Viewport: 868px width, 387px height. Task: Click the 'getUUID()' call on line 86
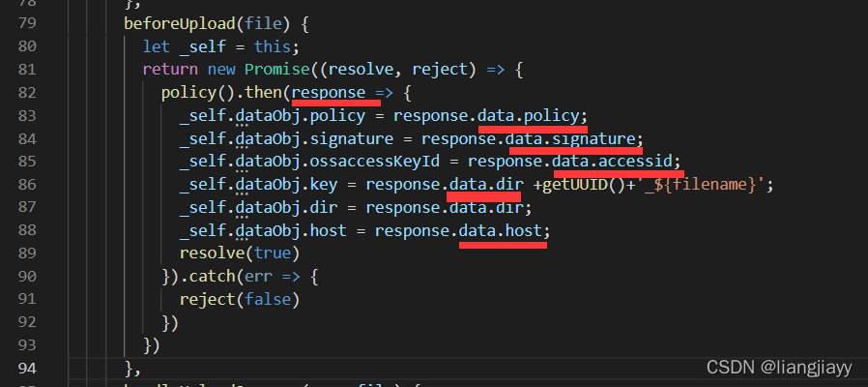coord(584,185)
